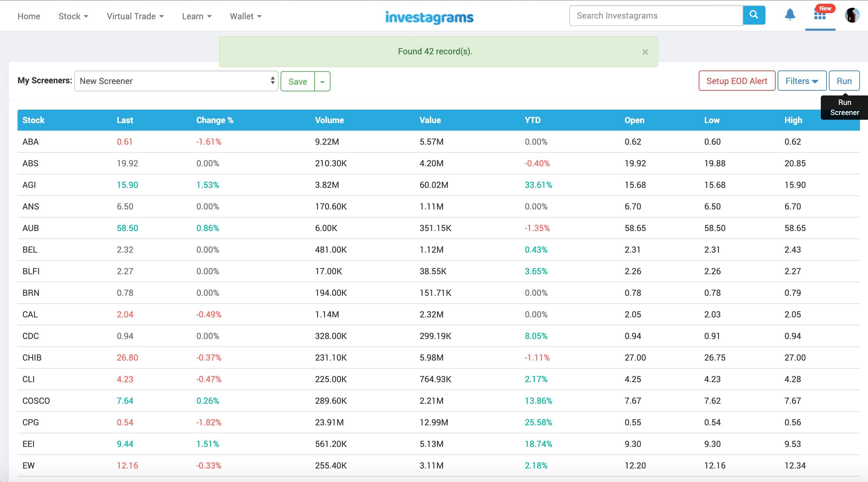Open the CAL stock symbol

point(30,314)
